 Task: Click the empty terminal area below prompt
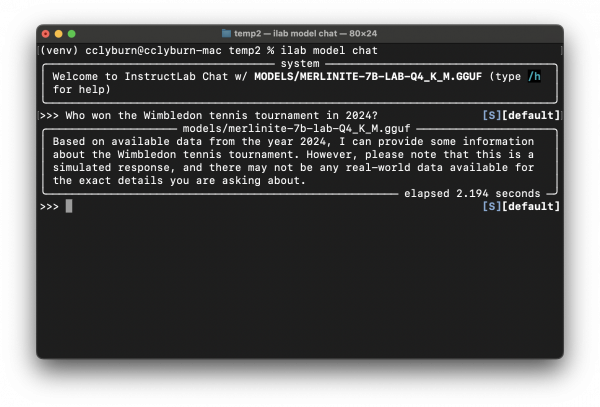point(300,290)
